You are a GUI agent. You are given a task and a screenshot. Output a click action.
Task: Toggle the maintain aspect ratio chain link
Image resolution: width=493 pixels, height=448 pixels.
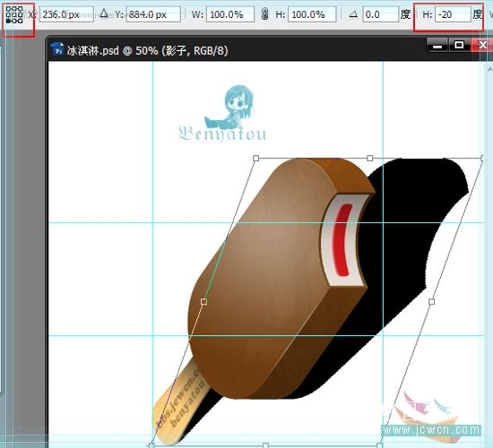click(265, 14)
